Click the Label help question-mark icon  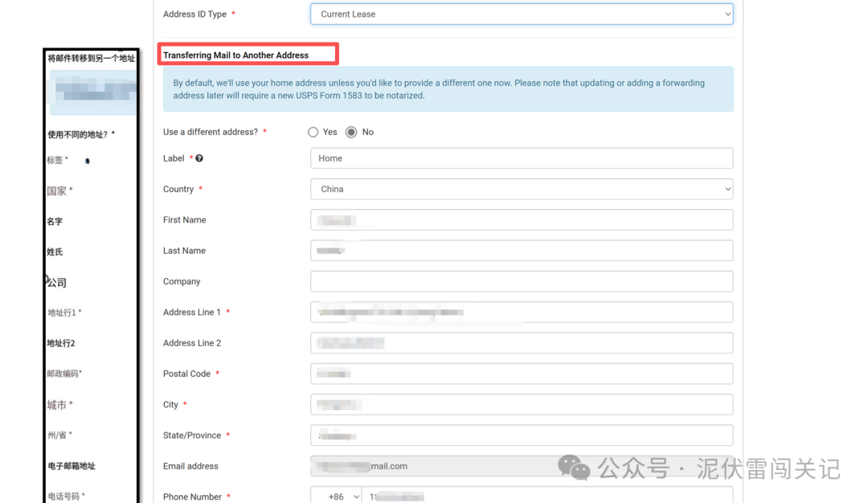coord(199,158)
